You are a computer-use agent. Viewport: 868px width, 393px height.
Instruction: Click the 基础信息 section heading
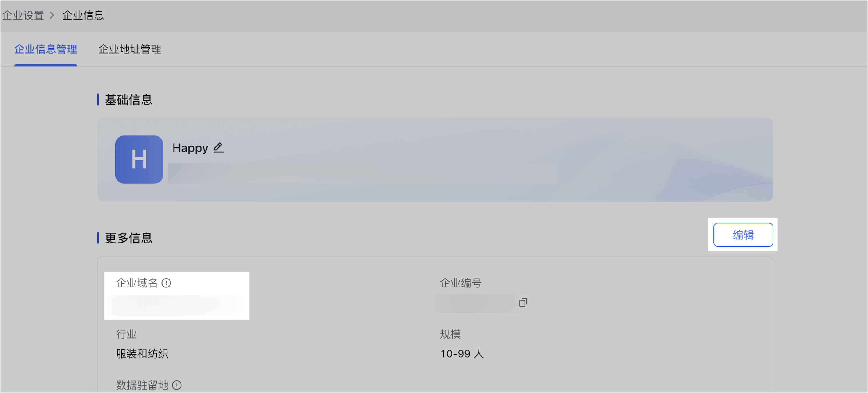coord(128,100)
